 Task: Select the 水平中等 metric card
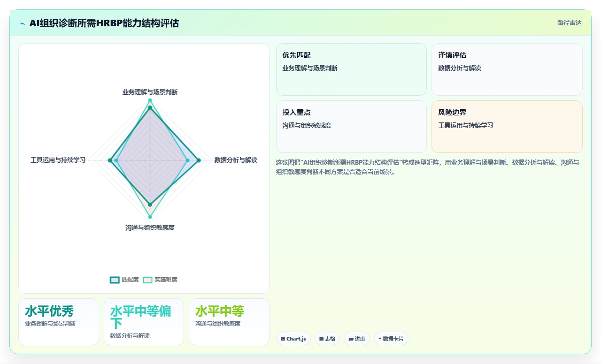229,322
